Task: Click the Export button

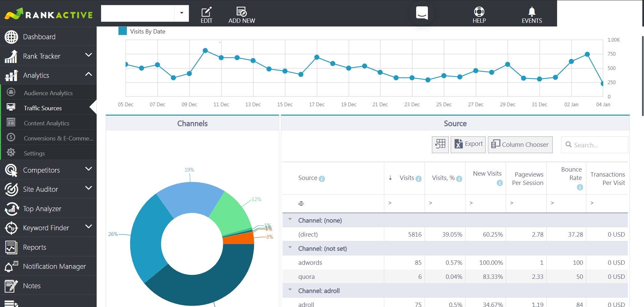Action: (468, 144)
